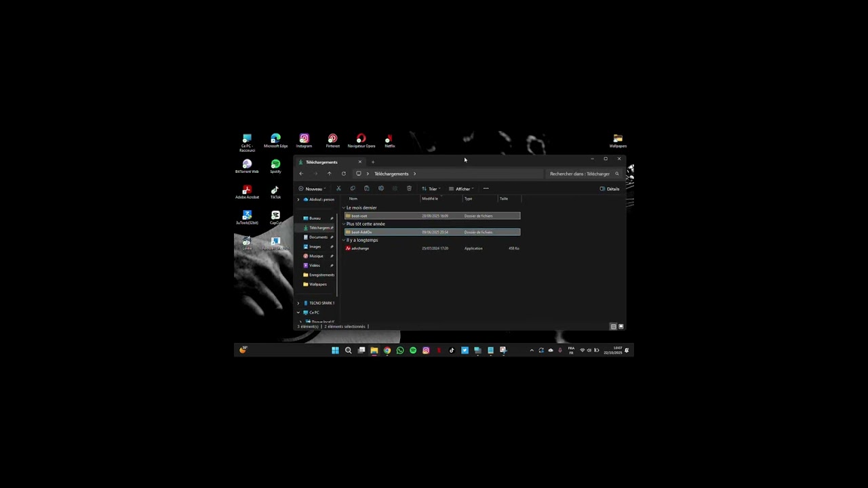Expand the Abdoul personal cloud node
This screenshot has width=868, height=488.
tap(298, 199)
